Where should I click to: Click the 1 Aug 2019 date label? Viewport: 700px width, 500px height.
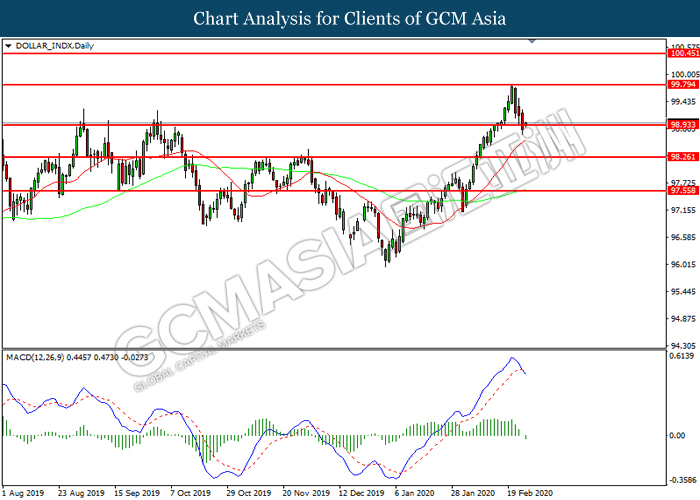[x=23, y=493]
